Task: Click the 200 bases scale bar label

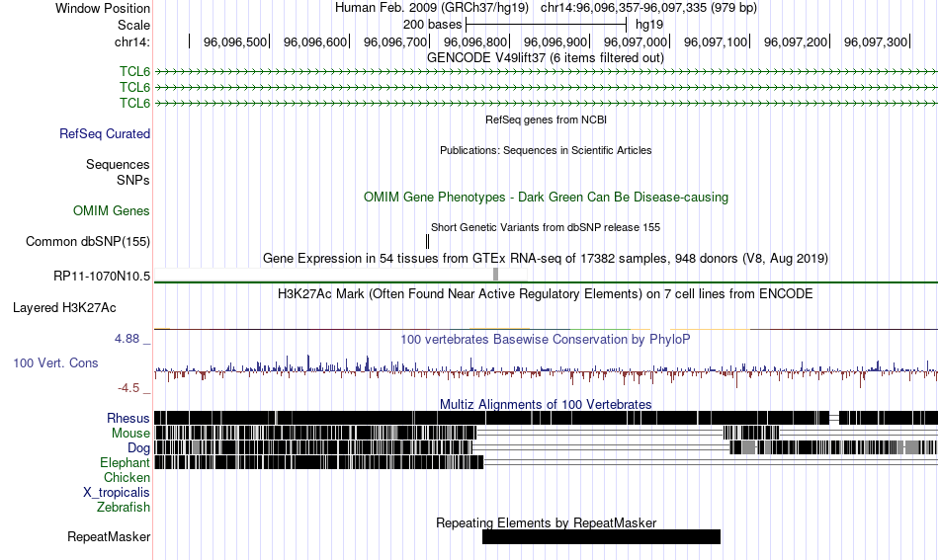Action: click(x=432, y=25)
